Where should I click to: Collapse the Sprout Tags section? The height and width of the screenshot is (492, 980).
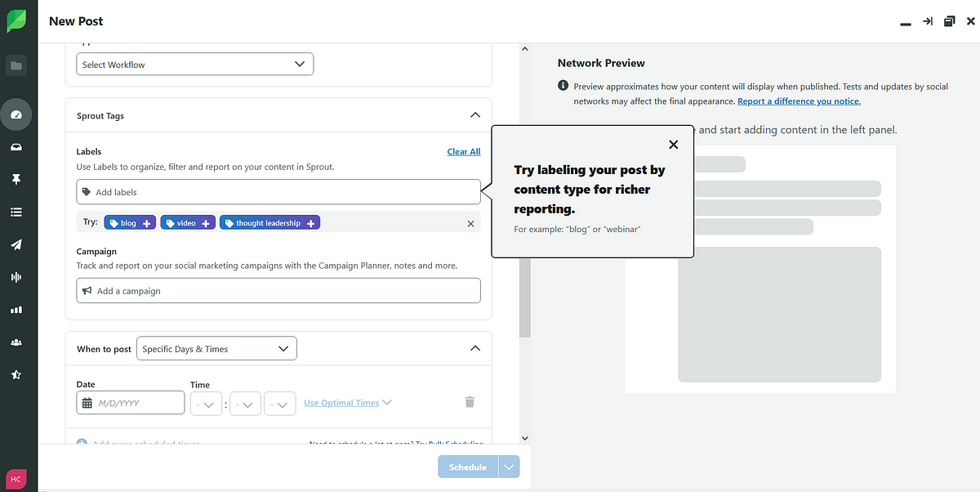tap(475, 115)
